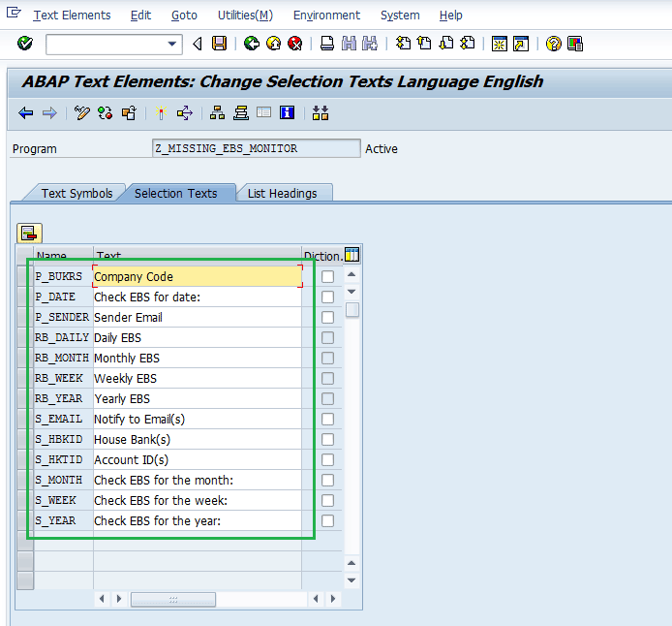Click the Navigation Window stack icon
This screenshot has width=672, height=626.
pos(241,113)
